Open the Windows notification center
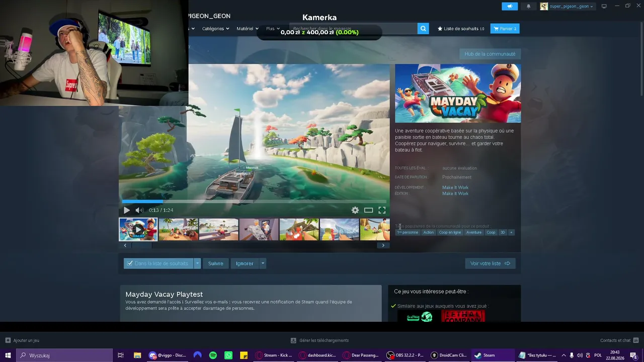Viewport: 644px width, 362px height. tap(634, 355)
